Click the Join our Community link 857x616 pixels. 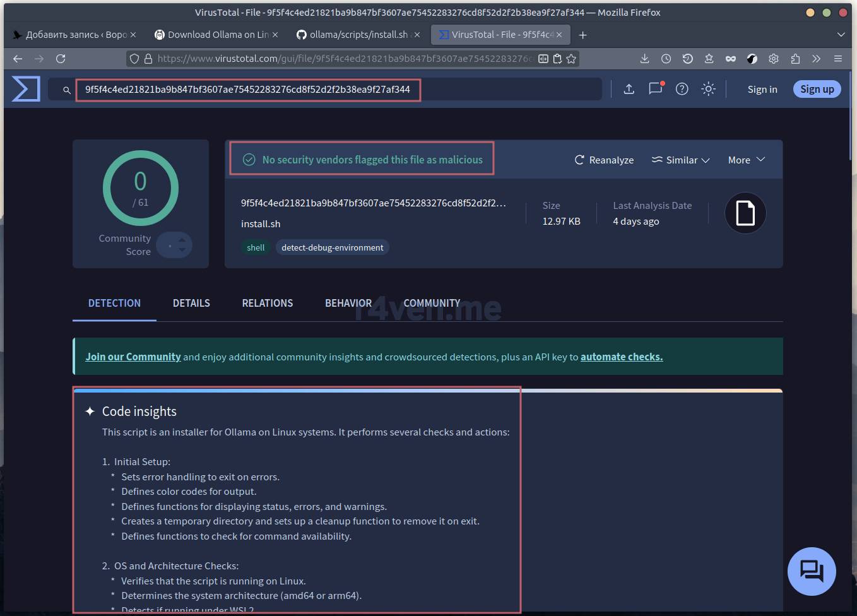133,357
